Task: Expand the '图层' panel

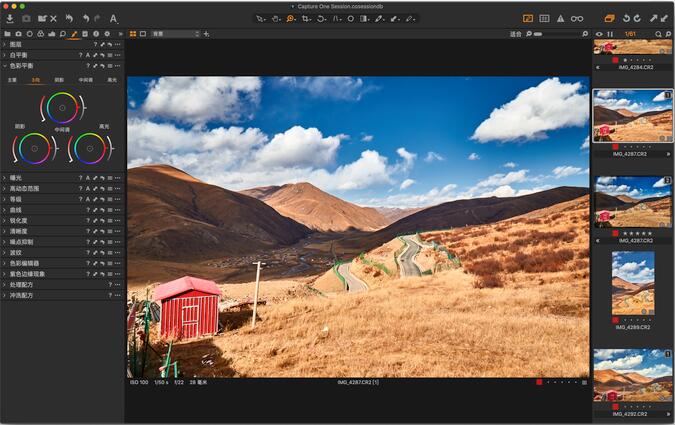Action: coord(4,44)
